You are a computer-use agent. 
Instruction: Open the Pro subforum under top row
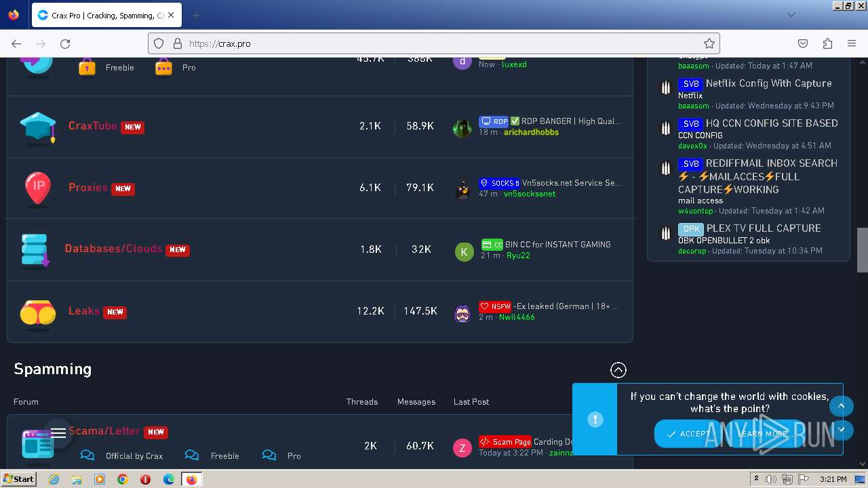click(x=189, y=67)
